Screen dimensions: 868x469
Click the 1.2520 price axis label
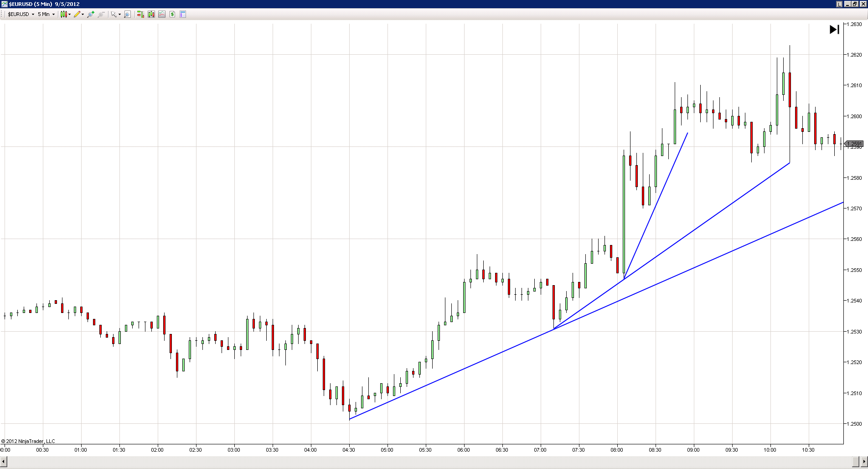(855, 362)
